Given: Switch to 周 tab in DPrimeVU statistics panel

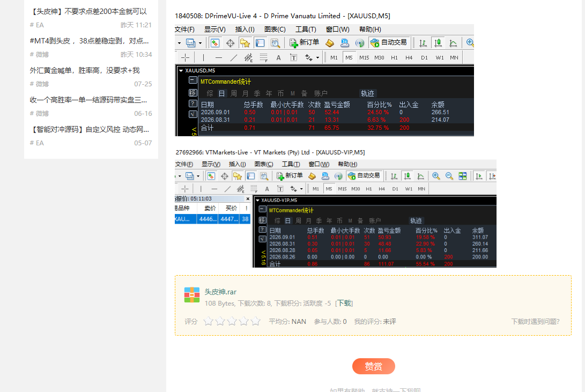Looking at the screenshot, I should click(234, 93).
